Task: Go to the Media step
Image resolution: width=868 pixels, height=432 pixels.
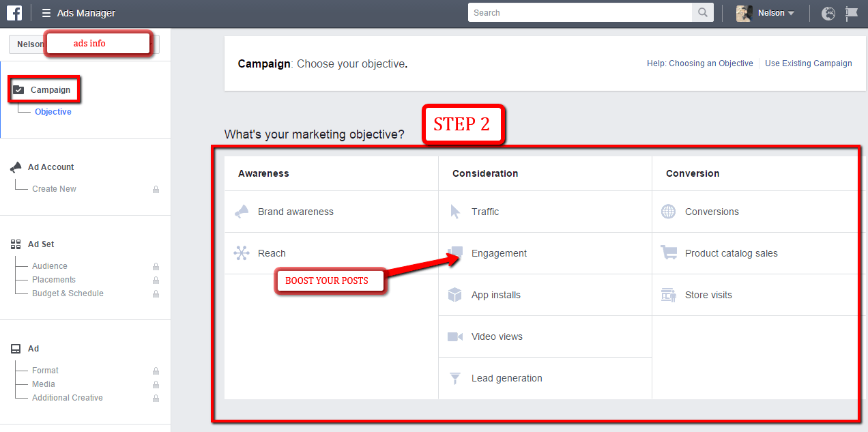Action: coord(44,384)
